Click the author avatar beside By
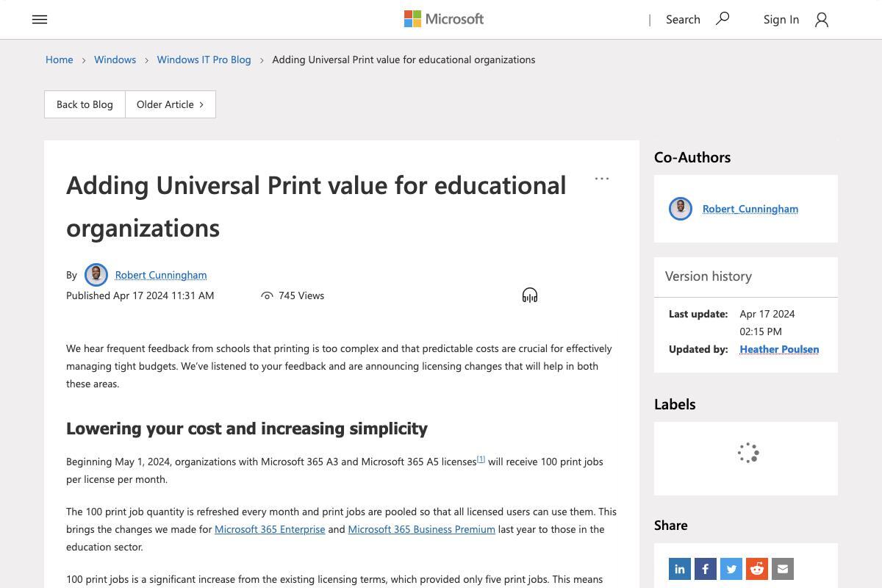The width and height of the screenshot is (882, 588). coord(96,275)
